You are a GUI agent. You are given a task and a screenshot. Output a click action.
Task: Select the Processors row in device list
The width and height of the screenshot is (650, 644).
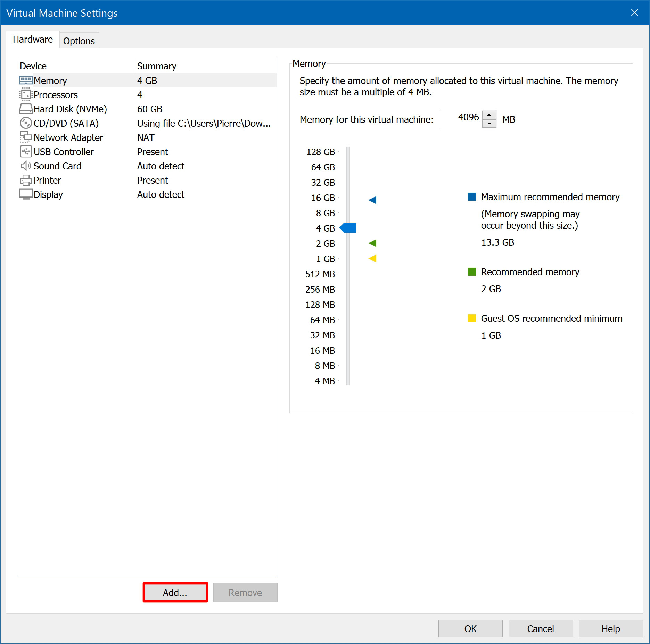click(147, 94)
